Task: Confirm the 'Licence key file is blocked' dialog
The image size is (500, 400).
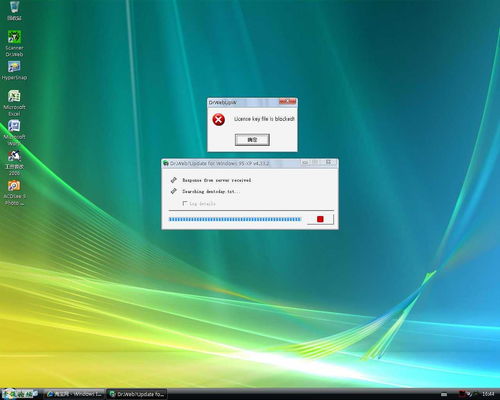Action: pyautogui.click(x=252, y=140)
